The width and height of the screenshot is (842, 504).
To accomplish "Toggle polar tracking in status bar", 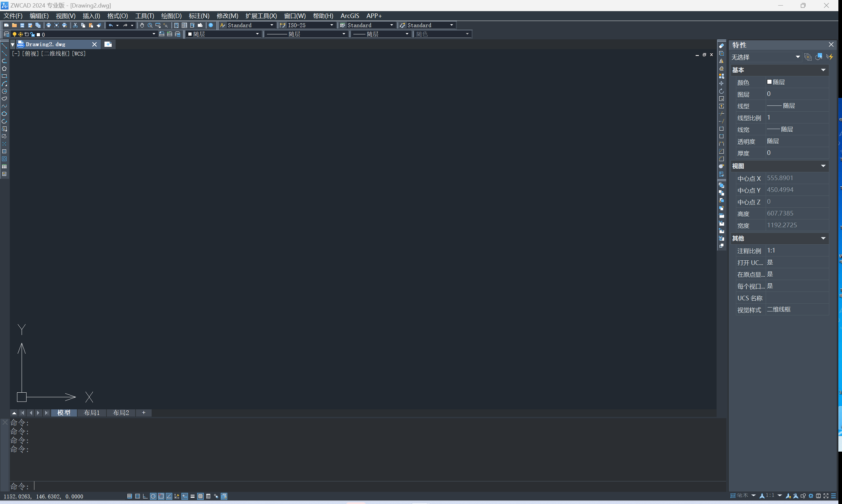I will 153,496.
